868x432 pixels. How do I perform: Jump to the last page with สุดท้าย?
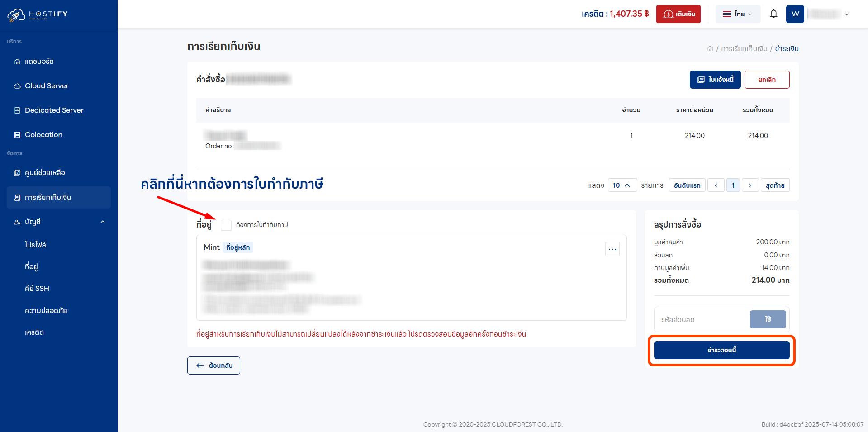775,185
